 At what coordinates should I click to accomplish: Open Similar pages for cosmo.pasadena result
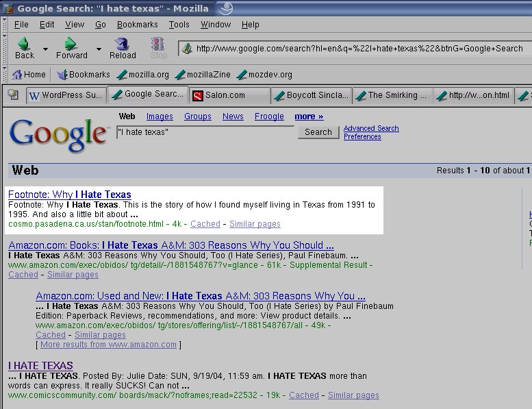coord(255,224)
